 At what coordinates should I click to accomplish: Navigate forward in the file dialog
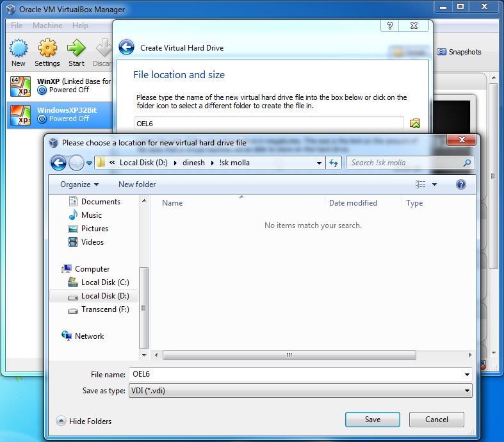pyautogui.click(x=76, y=163)
